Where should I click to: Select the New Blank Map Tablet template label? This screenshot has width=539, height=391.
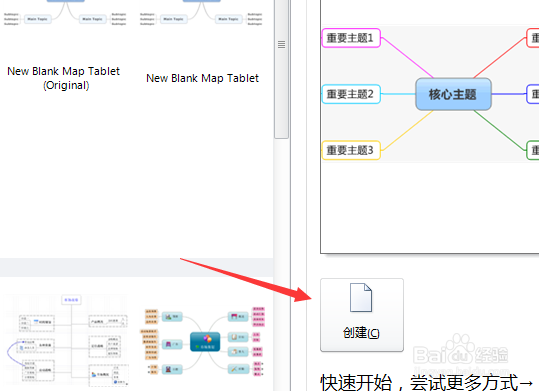[x=202, y=78]
